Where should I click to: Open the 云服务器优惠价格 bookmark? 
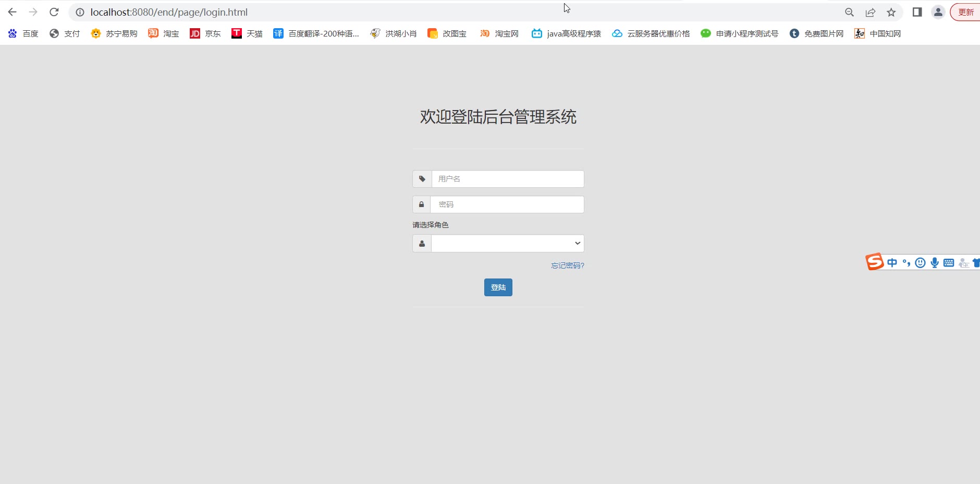651,33
